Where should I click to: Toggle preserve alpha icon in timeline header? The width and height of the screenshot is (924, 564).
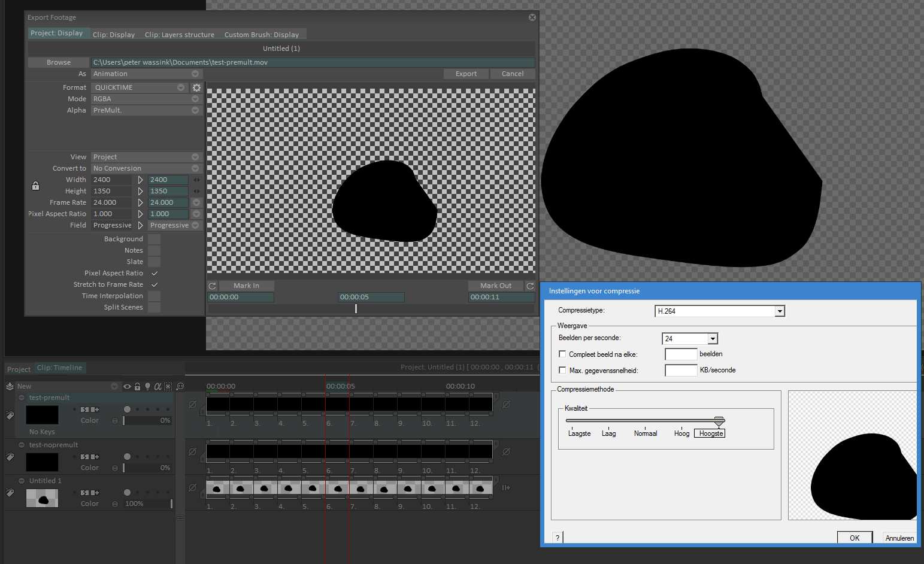click(x=157, y=386)
